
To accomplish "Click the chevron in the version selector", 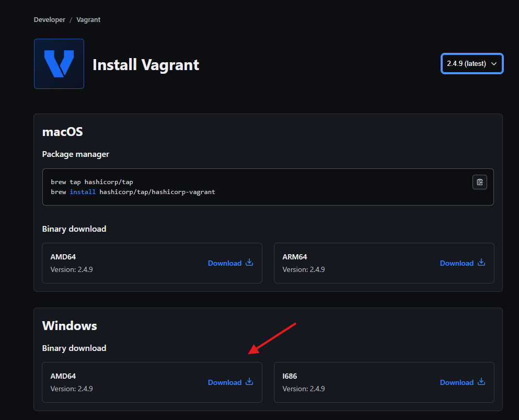I will [x=494, y=64].
